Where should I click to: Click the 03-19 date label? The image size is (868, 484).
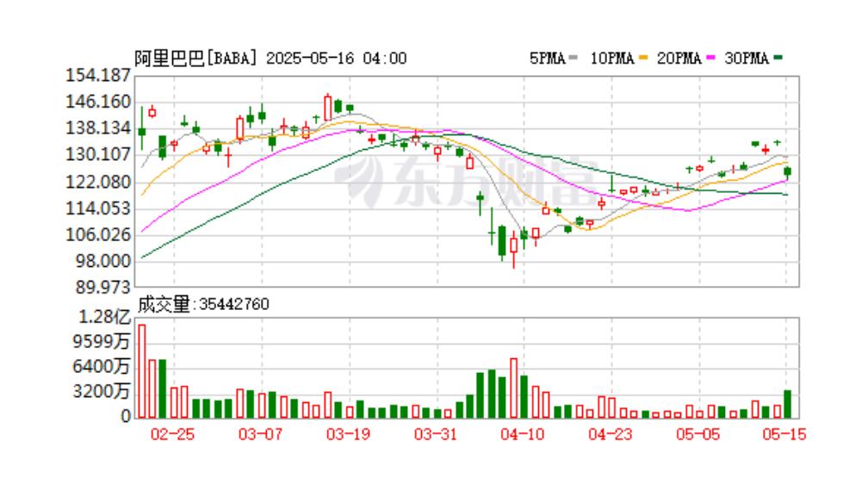pos(348,434)
